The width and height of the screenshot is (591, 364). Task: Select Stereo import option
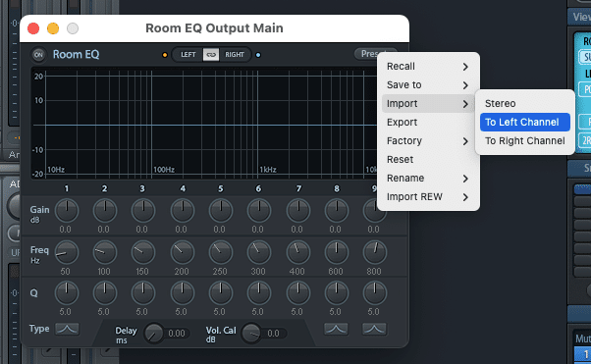click(x=525, y=104)
